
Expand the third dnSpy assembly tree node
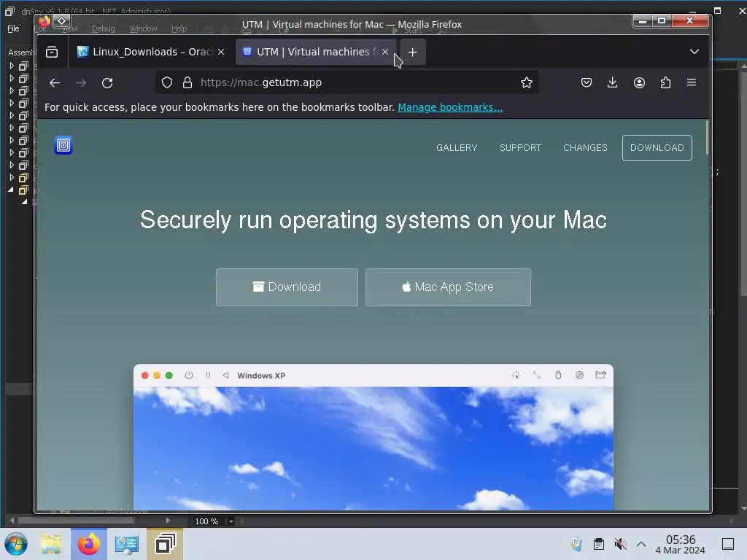click(12, 90)
